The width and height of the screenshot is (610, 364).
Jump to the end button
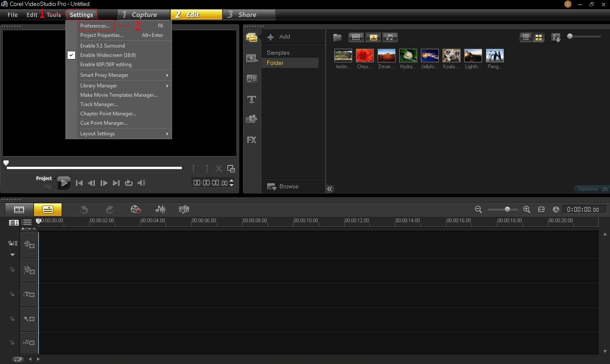click(x=116, y=183)
